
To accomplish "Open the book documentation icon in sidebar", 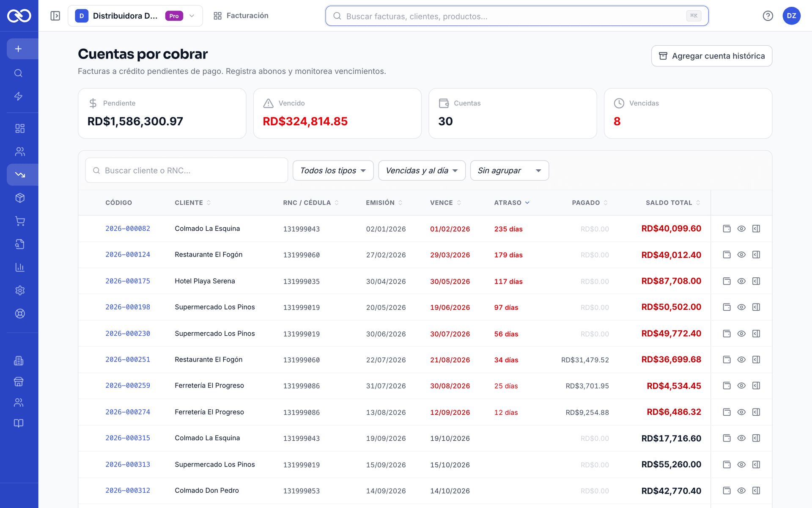I will [19, 423].
